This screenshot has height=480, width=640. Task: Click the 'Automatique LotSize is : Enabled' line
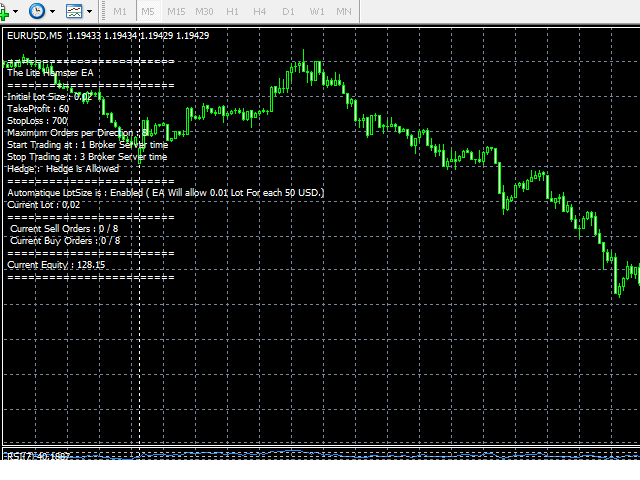[165, 193]
